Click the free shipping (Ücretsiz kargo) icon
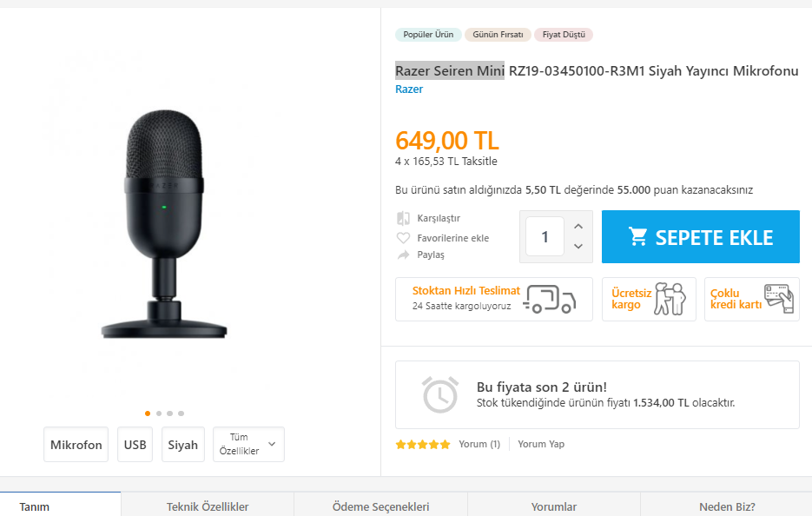 [x=670, y=299]
